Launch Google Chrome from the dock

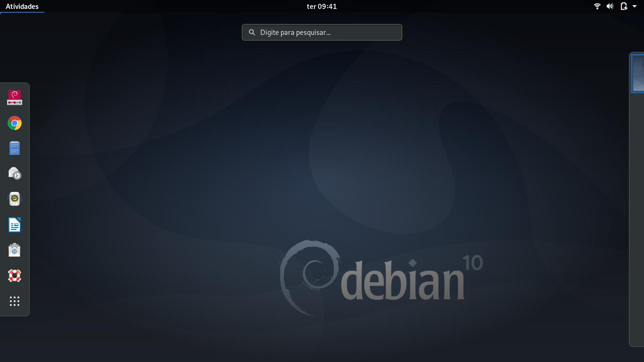point(14,123)
